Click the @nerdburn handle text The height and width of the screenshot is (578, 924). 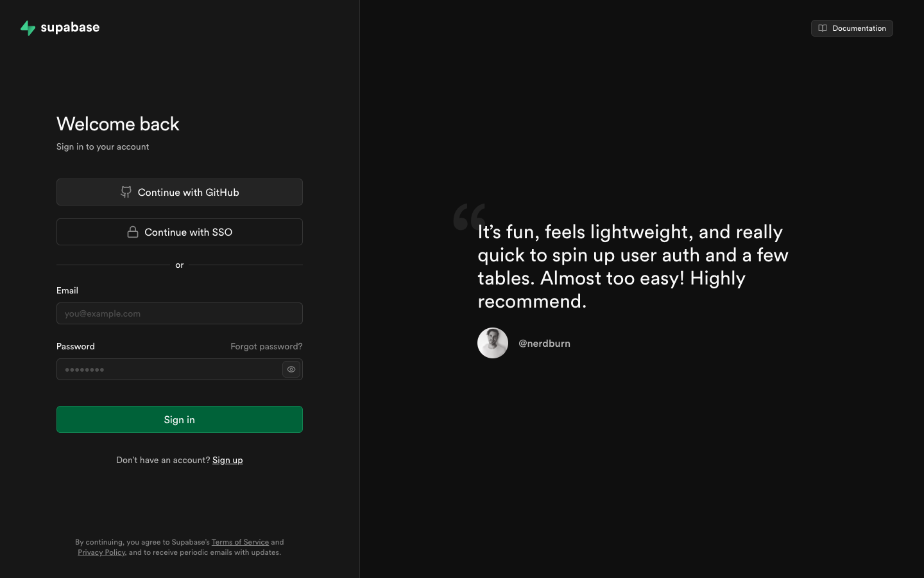pyautogui.click(x=544, y=344)
